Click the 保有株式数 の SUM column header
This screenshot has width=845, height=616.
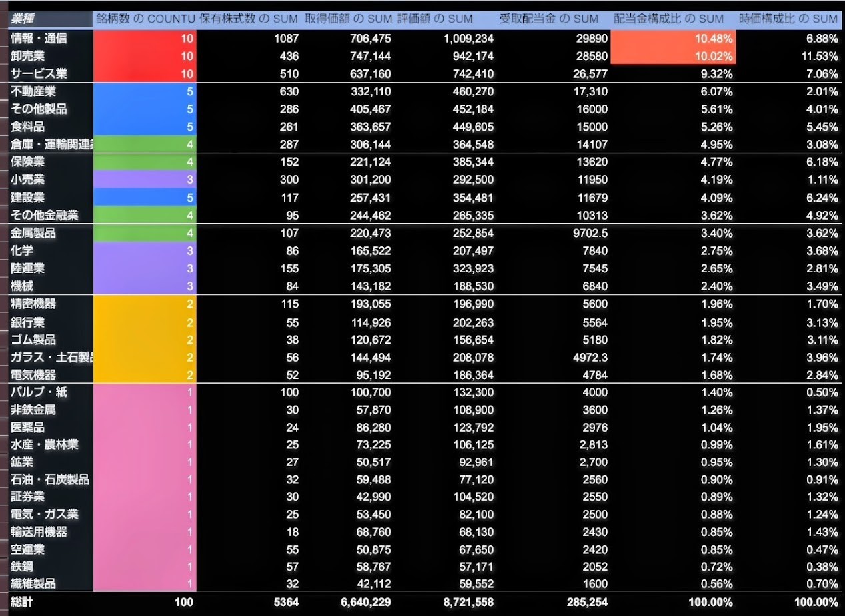pyautogui.click(x=249, y=19)
